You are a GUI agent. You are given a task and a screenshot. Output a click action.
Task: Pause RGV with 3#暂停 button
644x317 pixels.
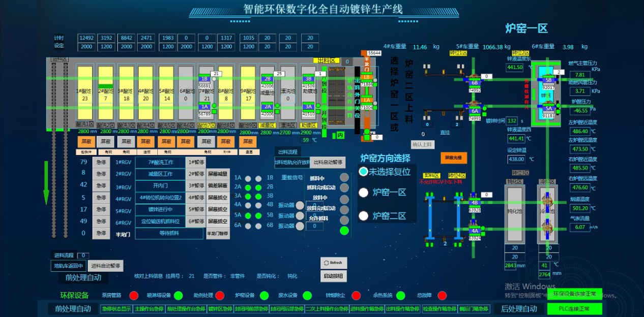pos(196,186)
